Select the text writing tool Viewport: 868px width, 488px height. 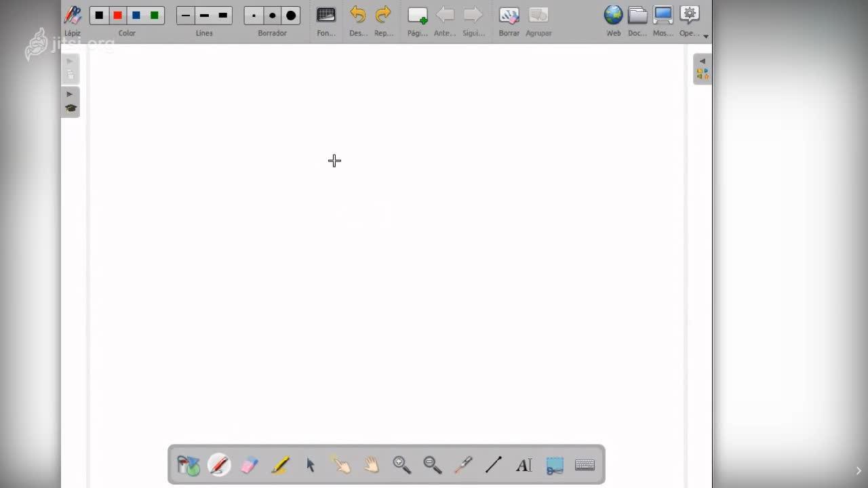tap(524, 465)
